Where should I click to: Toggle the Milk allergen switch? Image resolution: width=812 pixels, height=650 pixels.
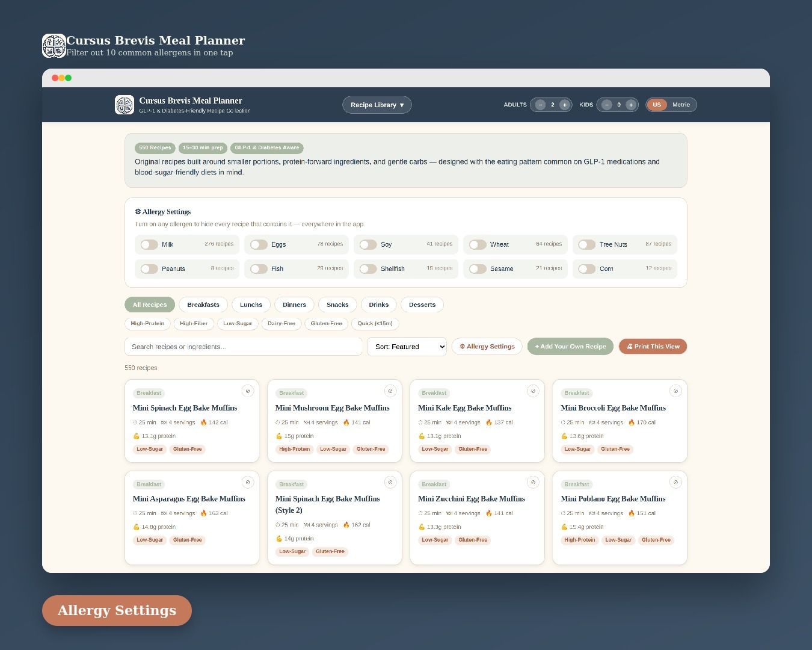[x=149, y=244]
